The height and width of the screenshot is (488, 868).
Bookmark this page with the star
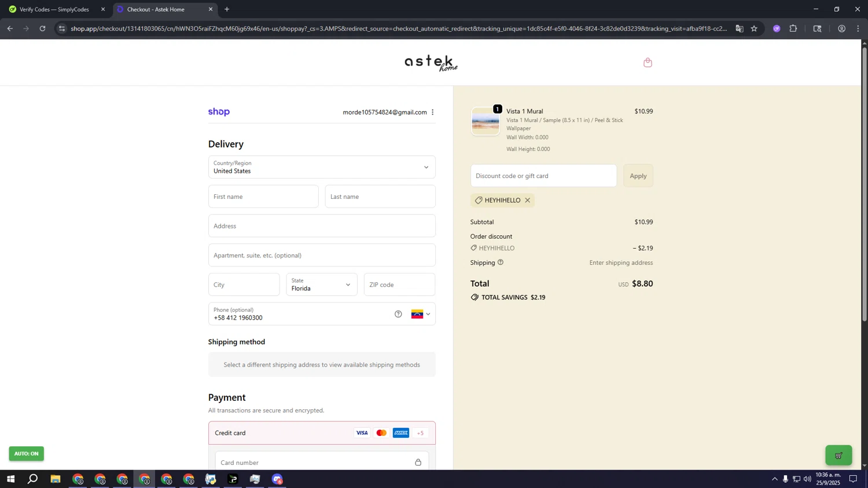pyautogui.click(x=754, y=28)
